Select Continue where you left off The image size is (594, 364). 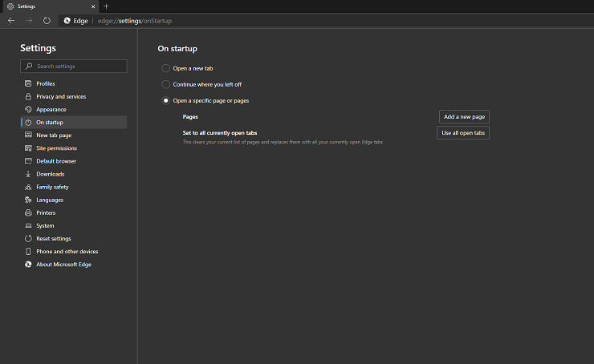(x=165, y=84)
